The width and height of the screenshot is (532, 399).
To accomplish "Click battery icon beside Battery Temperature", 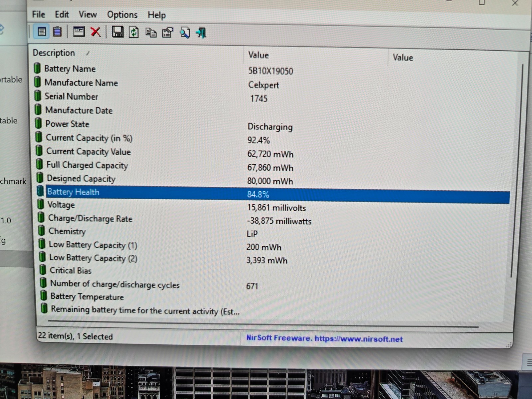I will (44, 296).
